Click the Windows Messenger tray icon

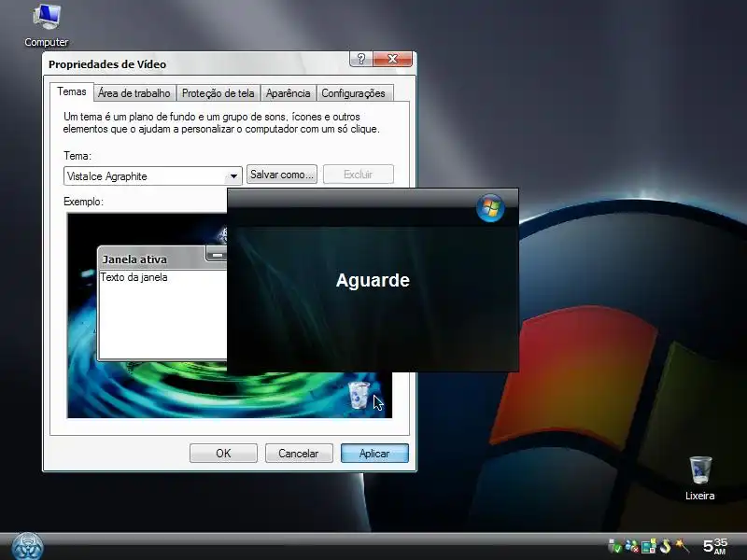[x=632, y=546]
